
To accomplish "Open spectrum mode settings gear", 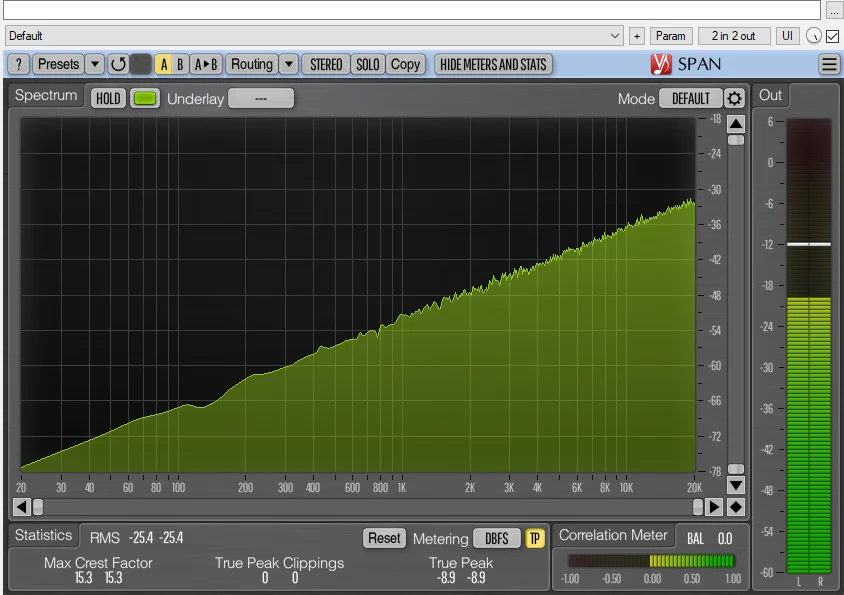I will (x=734, y=98).
